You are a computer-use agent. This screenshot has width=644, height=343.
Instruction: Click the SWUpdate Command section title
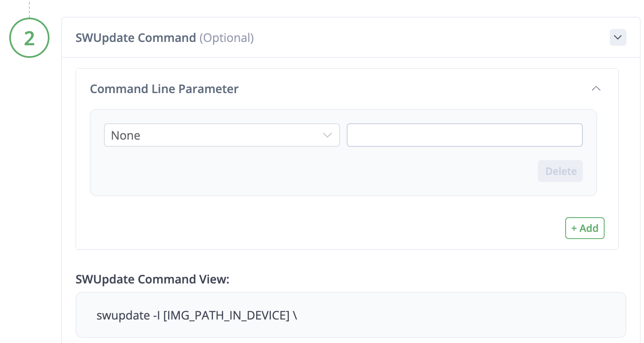135,38
